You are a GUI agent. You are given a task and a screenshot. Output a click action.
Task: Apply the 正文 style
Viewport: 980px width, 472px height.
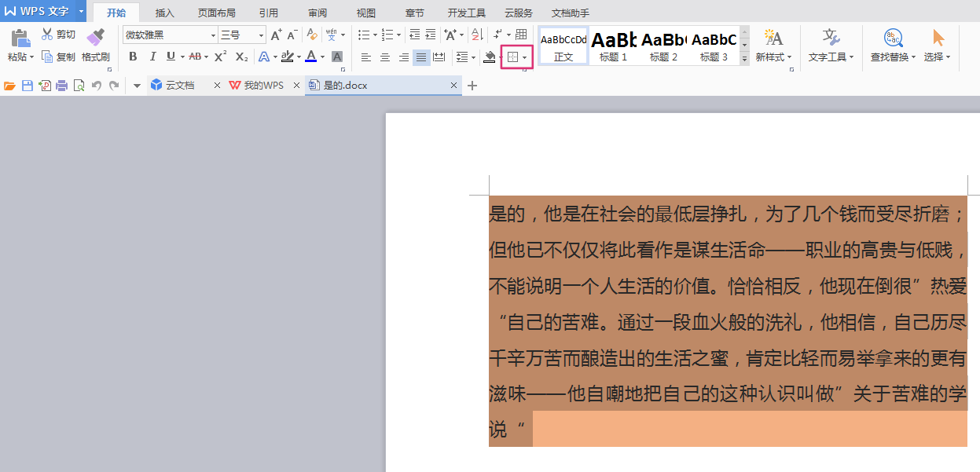(563, 46)
